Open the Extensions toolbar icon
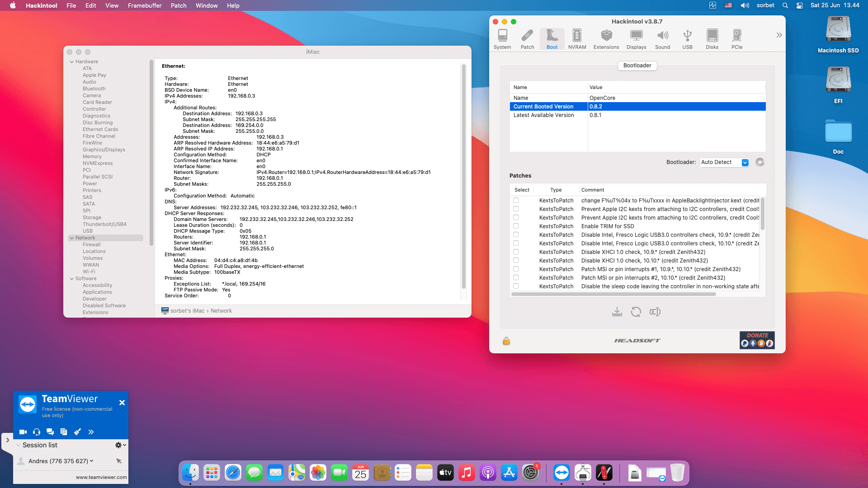This screenshot has height=488, width=868. point(606,39)
